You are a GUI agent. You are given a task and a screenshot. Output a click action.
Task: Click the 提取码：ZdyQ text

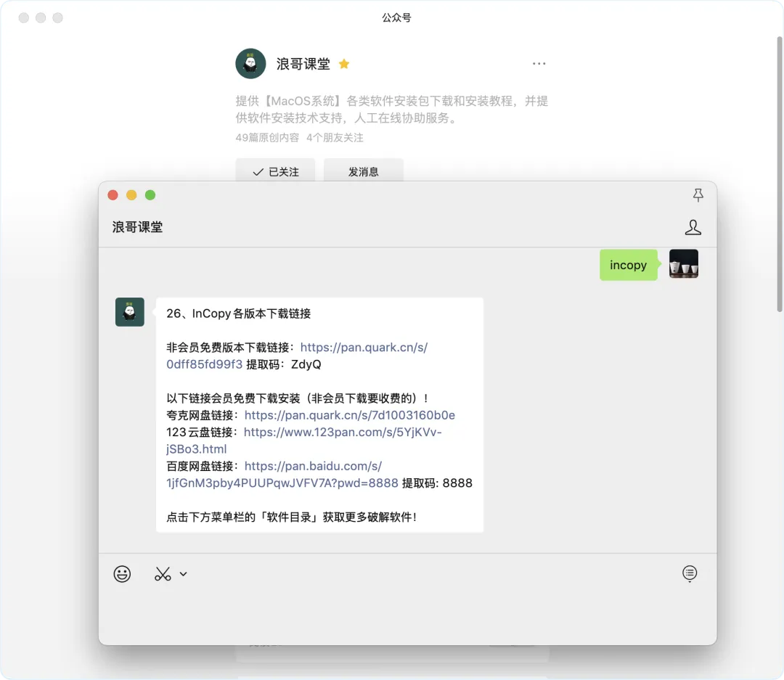(284, 364)
